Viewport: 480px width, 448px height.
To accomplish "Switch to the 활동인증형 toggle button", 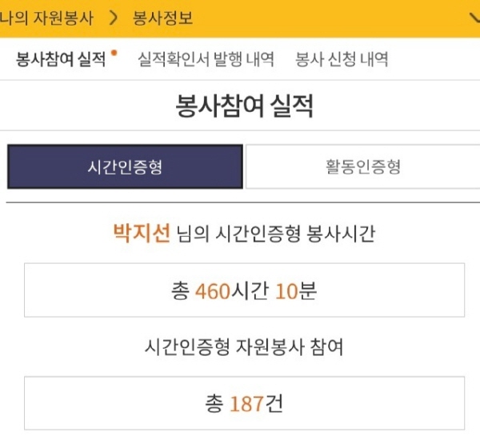I will coord(362,166).
